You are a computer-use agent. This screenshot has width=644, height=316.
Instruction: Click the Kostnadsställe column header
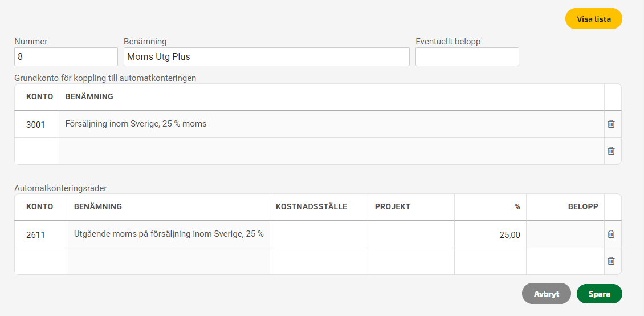coord(311,206)
